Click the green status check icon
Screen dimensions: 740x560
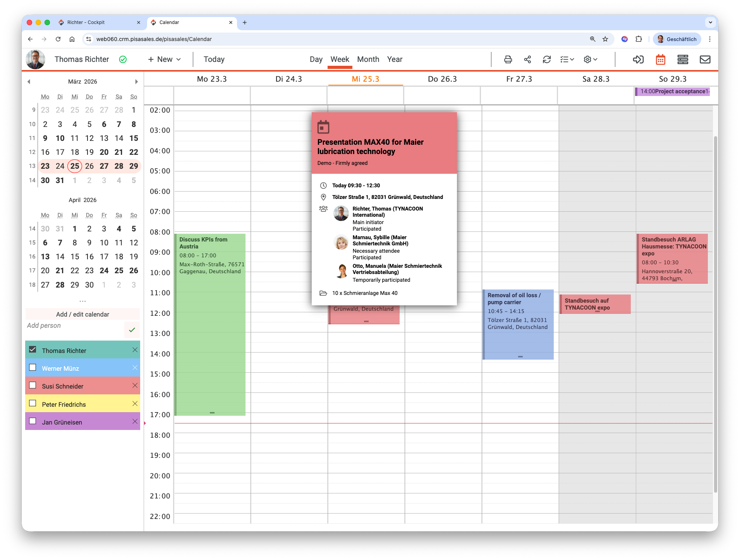[x=123, y=59]
